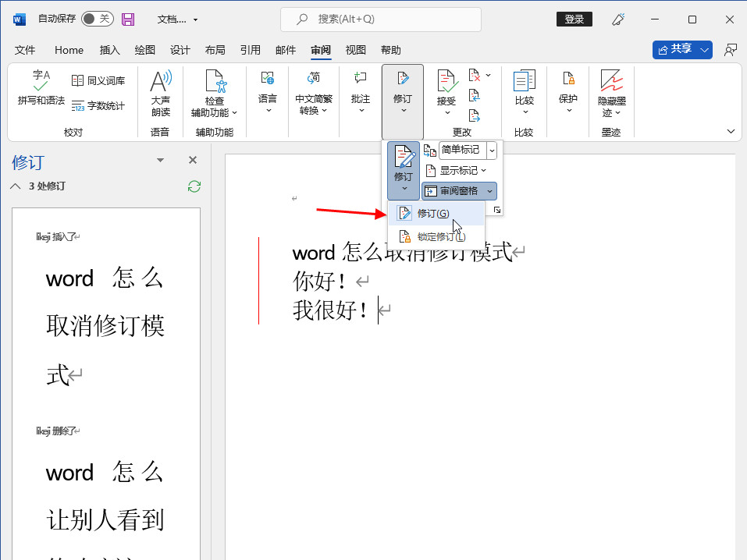
Task: Click the reject change icon with red X
Action: pyautogui.click(x=474, y=75)
